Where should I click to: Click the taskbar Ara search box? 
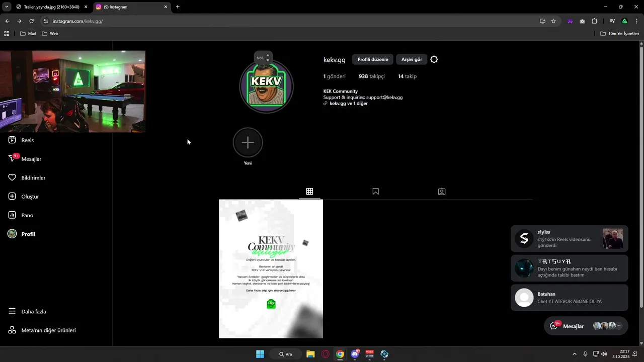tap(285, 354)
